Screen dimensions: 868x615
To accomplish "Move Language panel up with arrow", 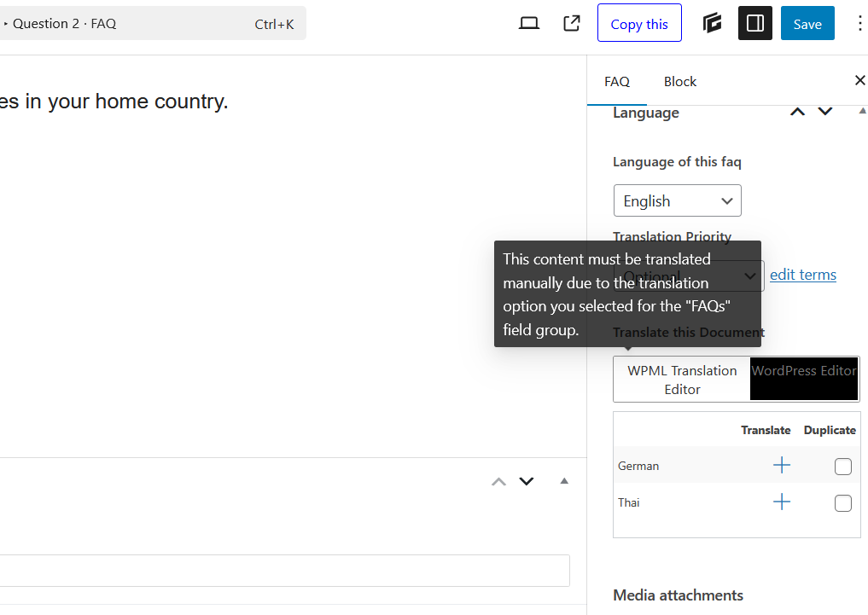I will pos(797,112).
